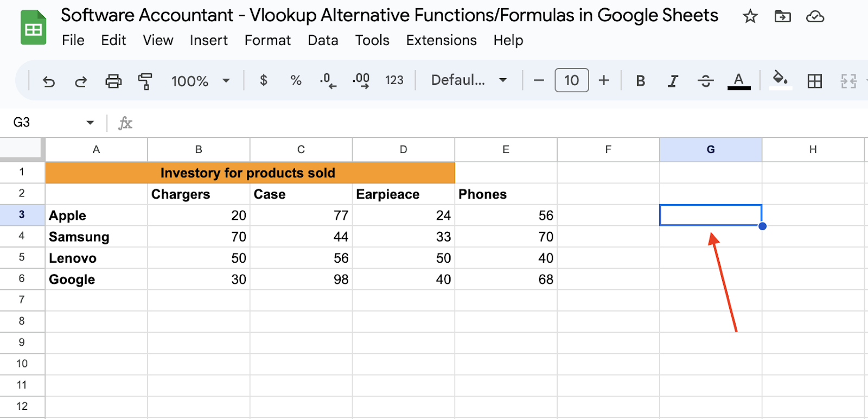Check the cloud save status icon
The width and height of the screenshot is (868, 419).
(x=815, y=17)
